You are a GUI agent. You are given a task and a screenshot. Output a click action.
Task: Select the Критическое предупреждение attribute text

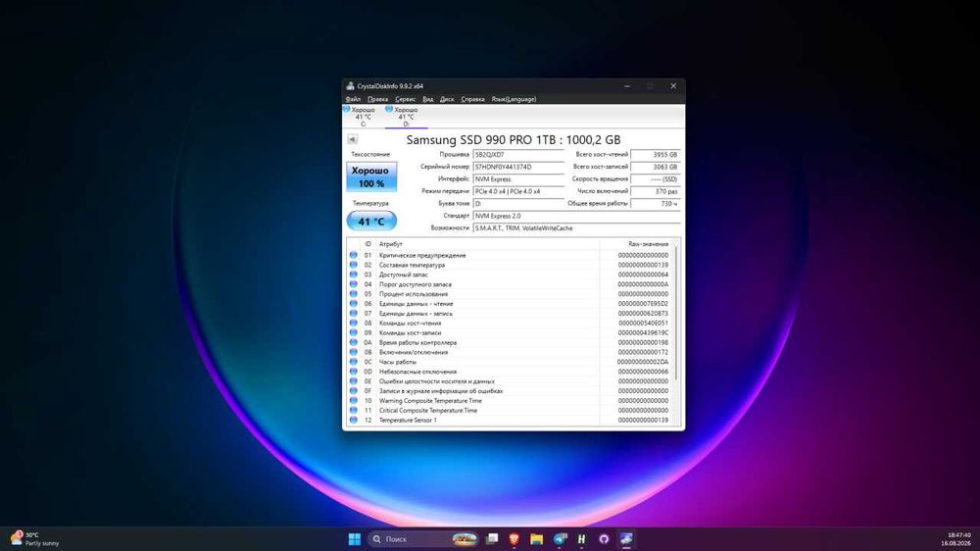421,255
